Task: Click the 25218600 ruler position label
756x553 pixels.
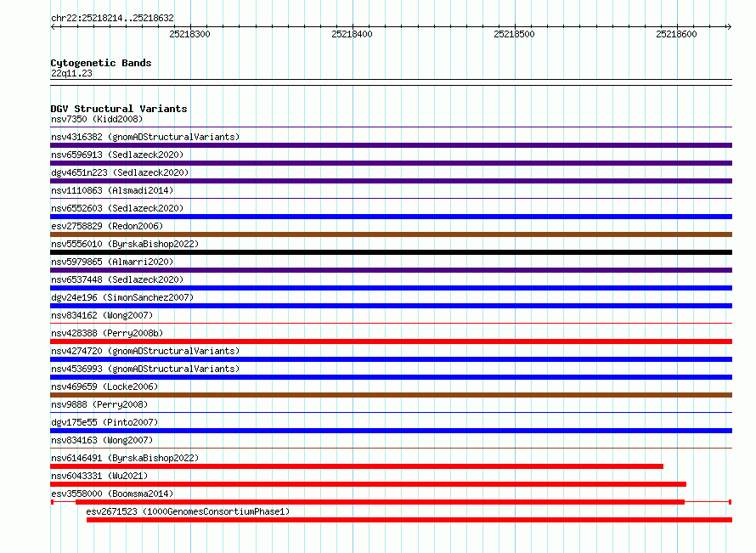Action: point(676,34)
